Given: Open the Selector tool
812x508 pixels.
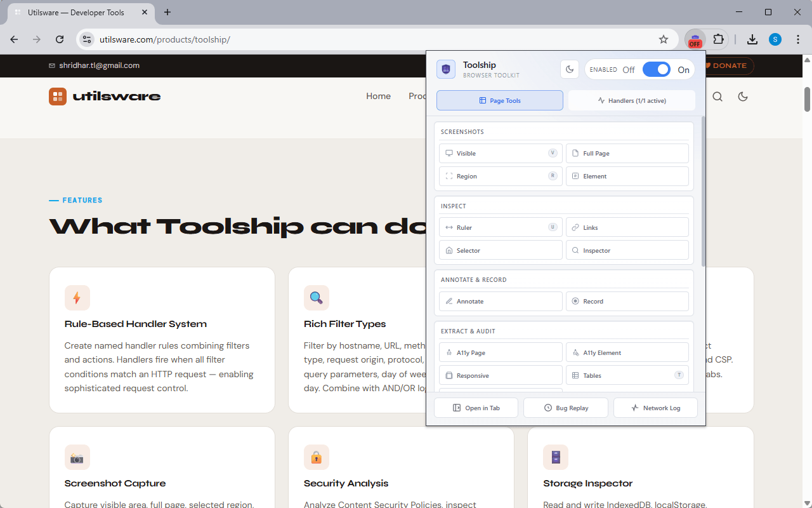Looking at the screenshot, I should [500, 250].
